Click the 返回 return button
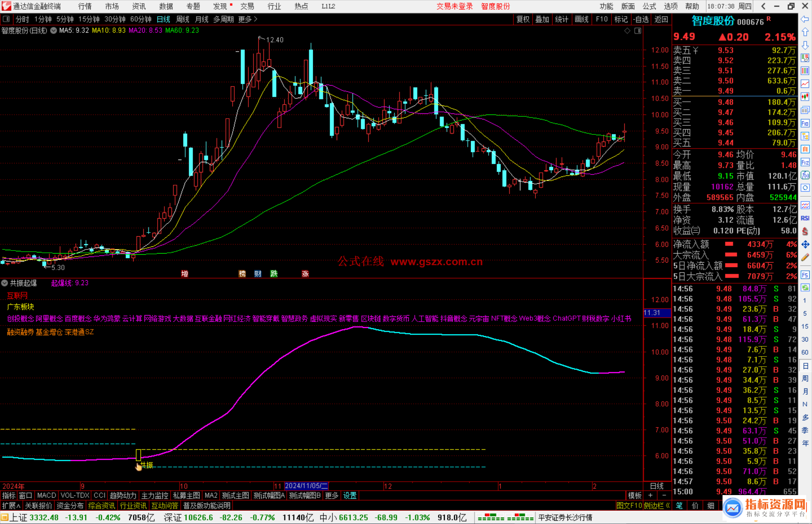Image resolution: width=812 pixels, height=524 pixels. click(661, 19)
